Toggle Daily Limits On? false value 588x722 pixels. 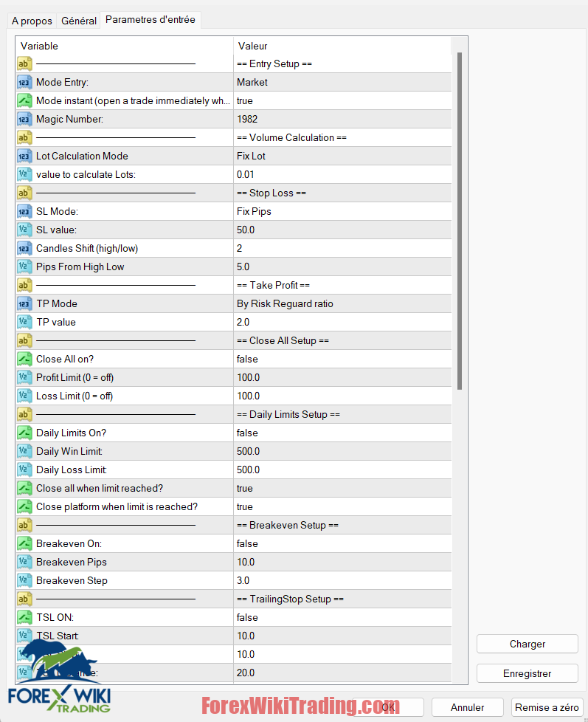click(x=343, y=433)
